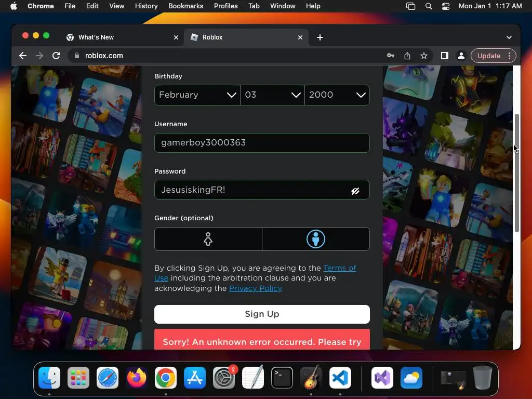The height and width of the screenshot is (399, 532).
Task: Close the Roblox tab
Action: [300, 37]
